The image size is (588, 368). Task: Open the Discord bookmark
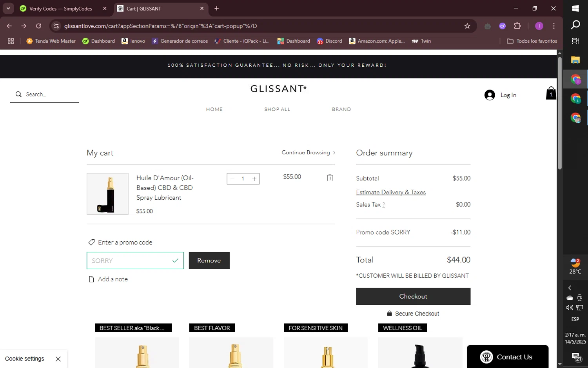click(329, 41)
